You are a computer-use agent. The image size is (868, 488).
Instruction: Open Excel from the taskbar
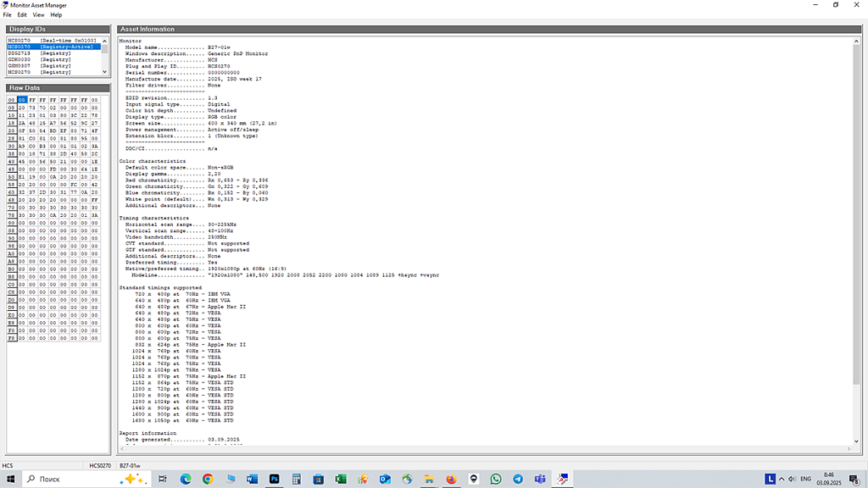tap(340, 479)
